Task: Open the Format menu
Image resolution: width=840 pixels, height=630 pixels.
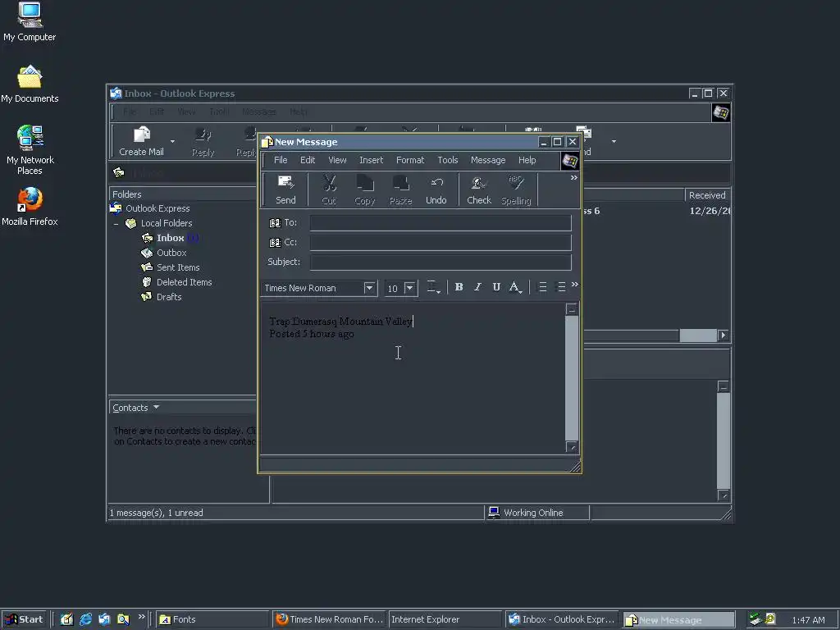Action: (x=410, y=160)
